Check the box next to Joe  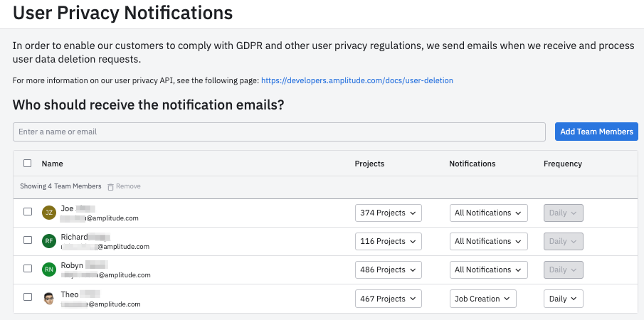coord(28,212)
